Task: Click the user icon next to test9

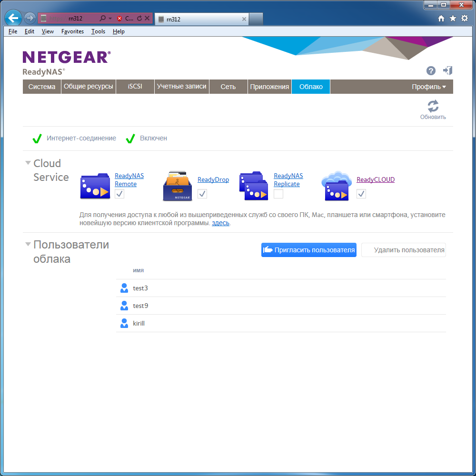Action: point(124,306)
